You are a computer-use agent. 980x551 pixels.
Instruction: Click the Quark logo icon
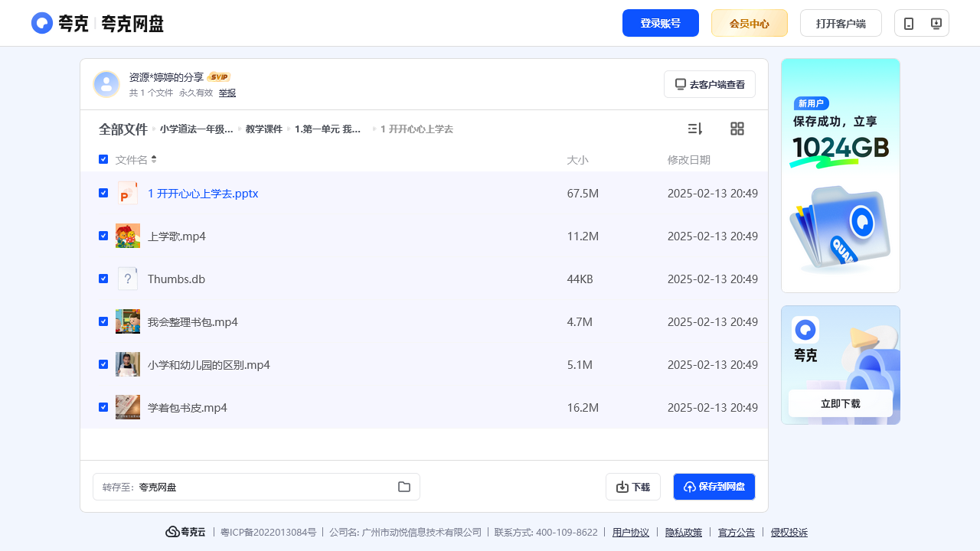coord(42,23)
